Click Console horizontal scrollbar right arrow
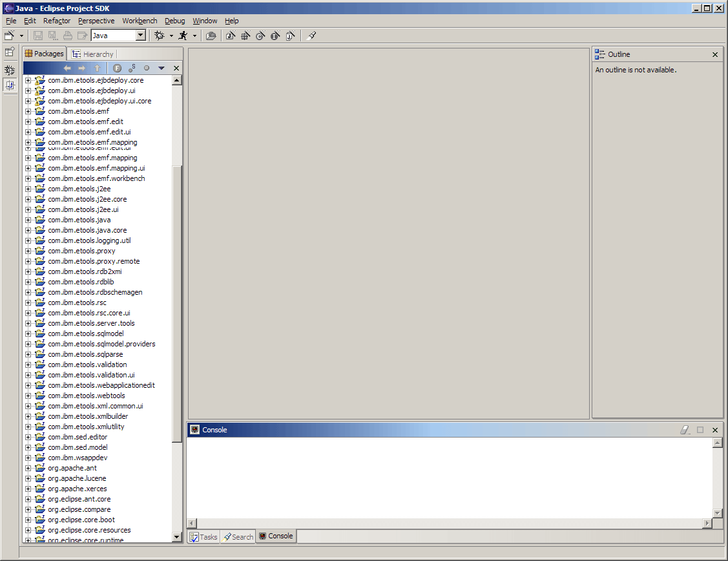This screenshot has width=728, height=561. tap(707, 523)
